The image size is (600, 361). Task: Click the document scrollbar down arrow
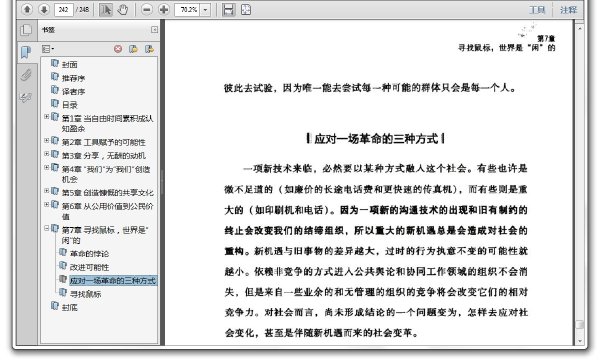[x=580, y=341]
